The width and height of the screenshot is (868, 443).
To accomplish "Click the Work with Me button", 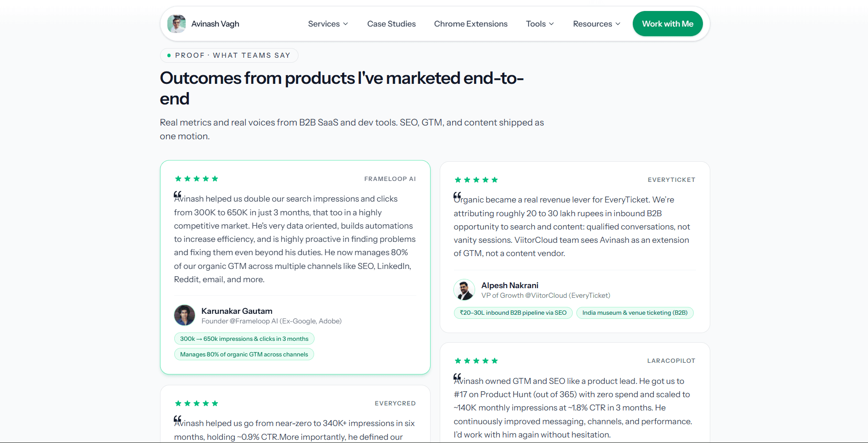I will (667, 24).
